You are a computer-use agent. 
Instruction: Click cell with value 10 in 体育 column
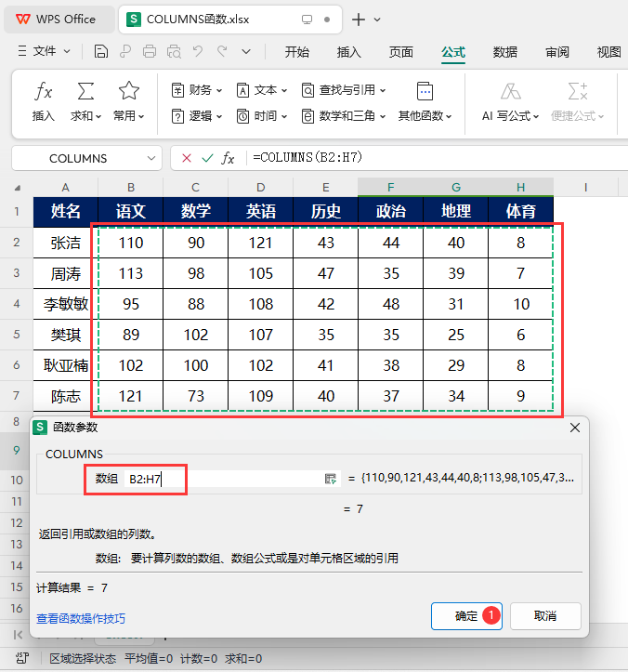[520, 304]
